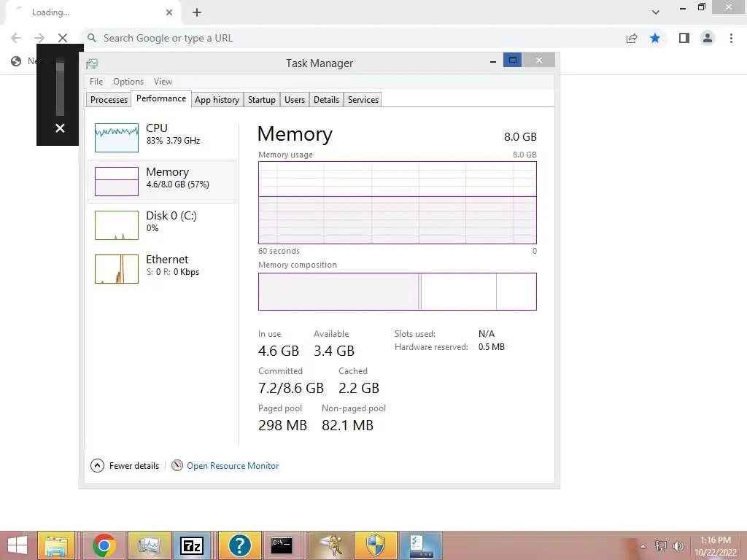
Task: Adjust the volume slider in dark overlay
Action: (60, 88)
